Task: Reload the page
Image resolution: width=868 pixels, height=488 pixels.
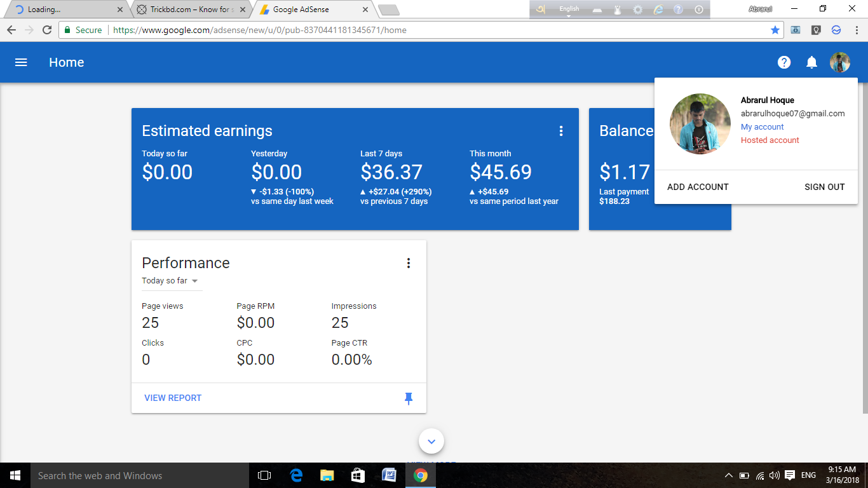Action: [46, 30]
